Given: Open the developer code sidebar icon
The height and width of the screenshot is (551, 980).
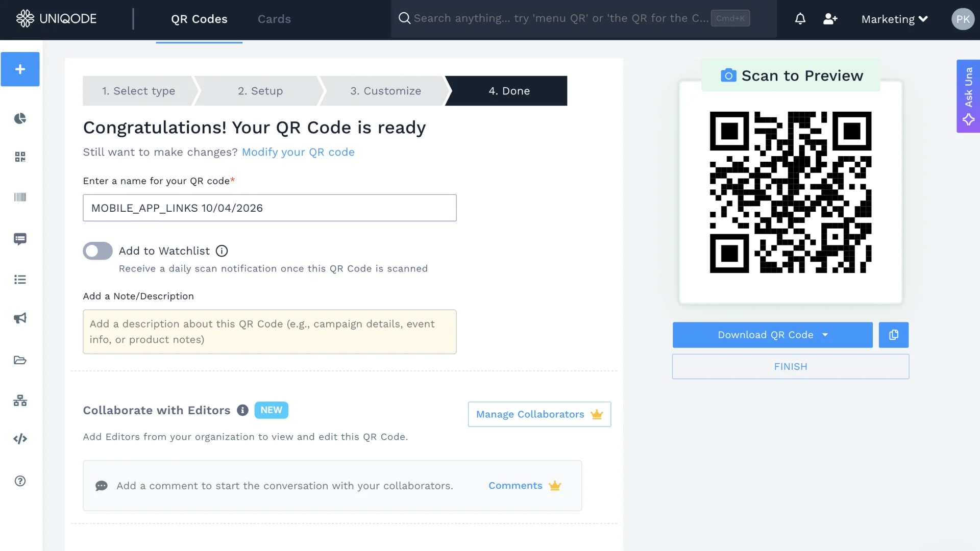Looking at the screenshot, I should click(x=20, y=439).
